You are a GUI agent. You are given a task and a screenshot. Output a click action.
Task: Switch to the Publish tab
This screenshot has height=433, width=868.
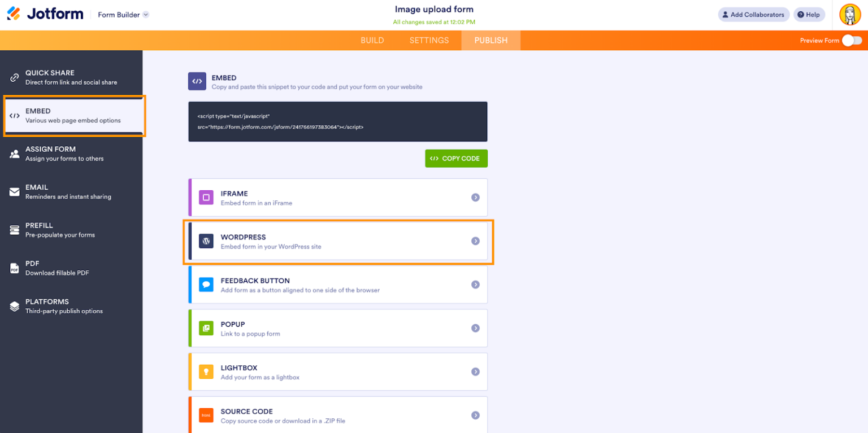tap(491, 40)
